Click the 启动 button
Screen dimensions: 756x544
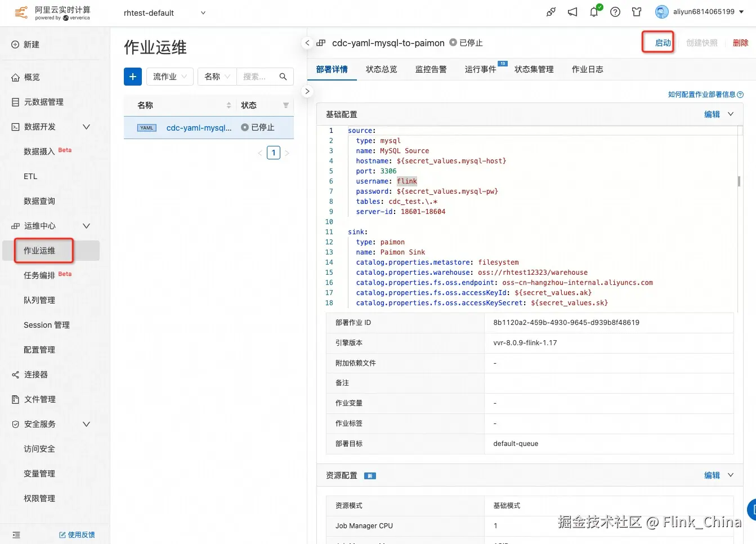[x=663, y=43]
